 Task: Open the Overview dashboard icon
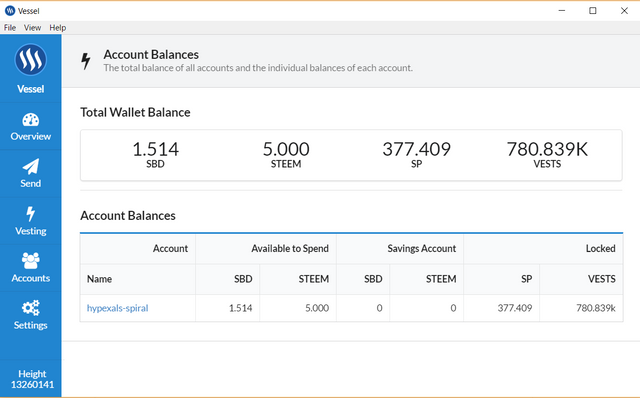pos(31,120)
